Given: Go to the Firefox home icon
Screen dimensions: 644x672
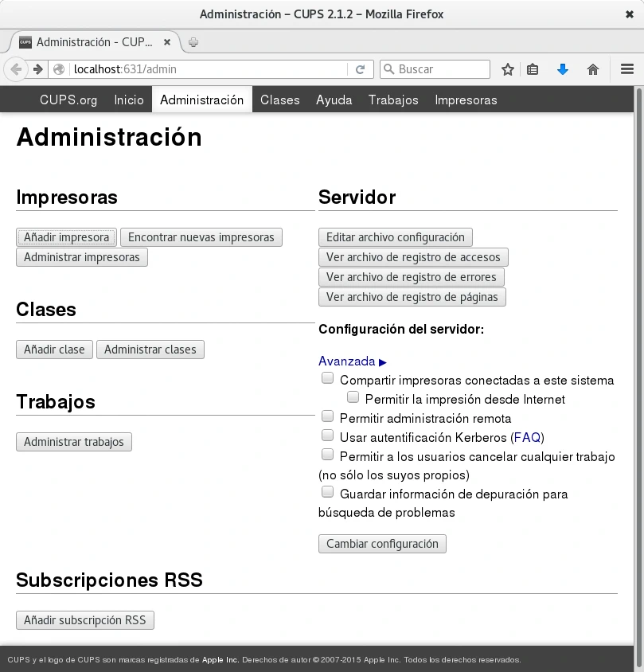Looking at the screenshot, I should tap(593, 69).
